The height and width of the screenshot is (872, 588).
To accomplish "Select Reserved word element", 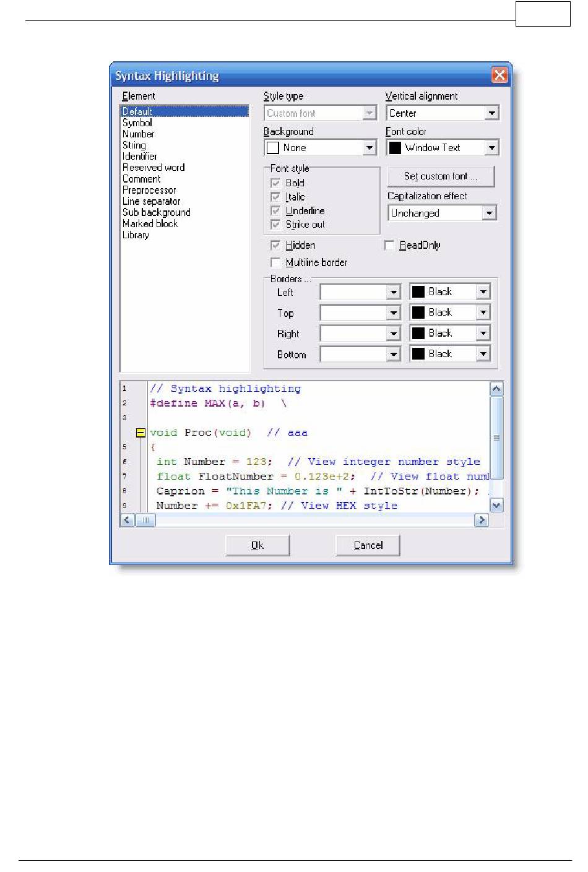I will (153, 167).
